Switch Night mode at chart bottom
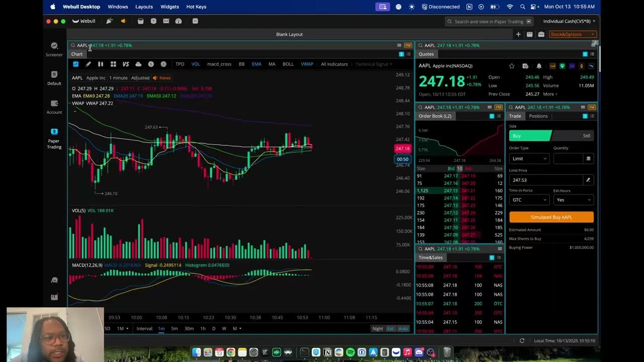Viewport: 644px width, 362px height. (377, 328)
